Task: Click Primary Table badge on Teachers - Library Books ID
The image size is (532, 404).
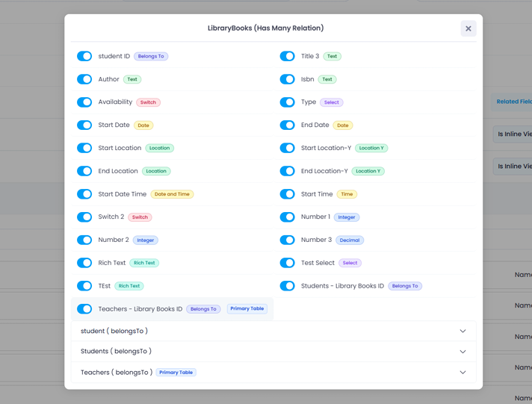Action: [x=247, y=308]
